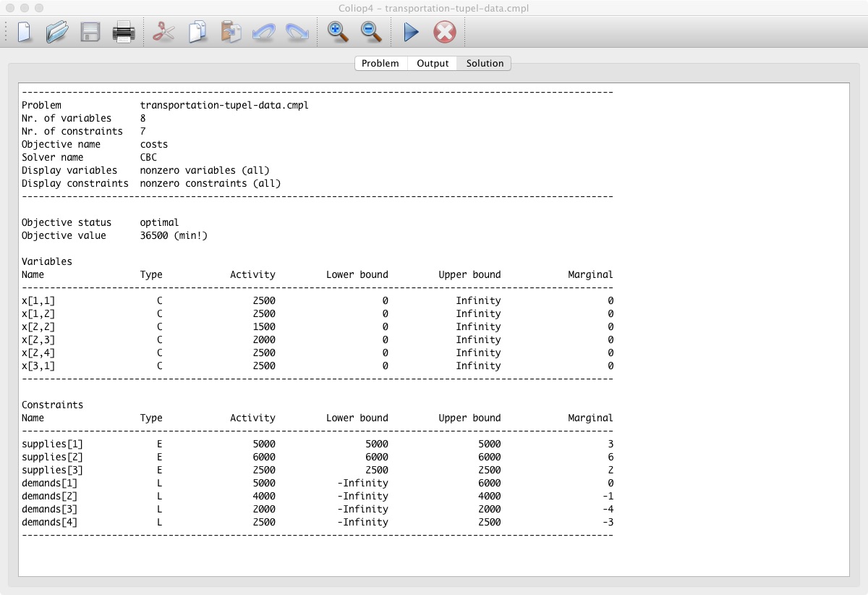Zoom in using the plus magnifier icon

(338, 33)
